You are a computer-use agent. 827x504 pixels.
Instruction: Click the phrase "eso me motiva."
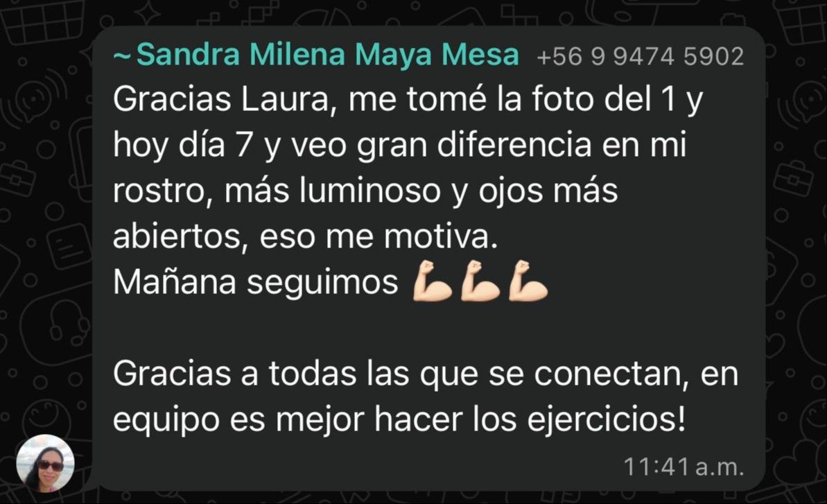click(x=378, y=236)
